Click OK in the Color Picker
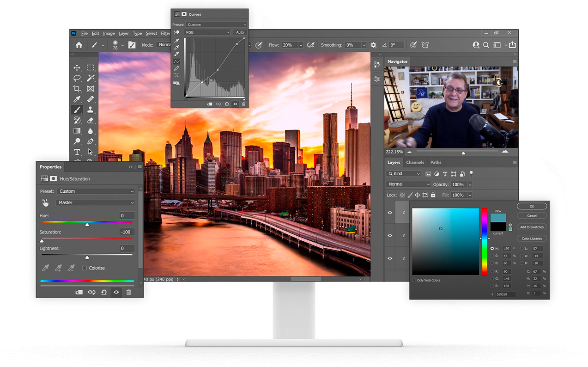The width and height of the screenshot is (588, 367). 532,207
